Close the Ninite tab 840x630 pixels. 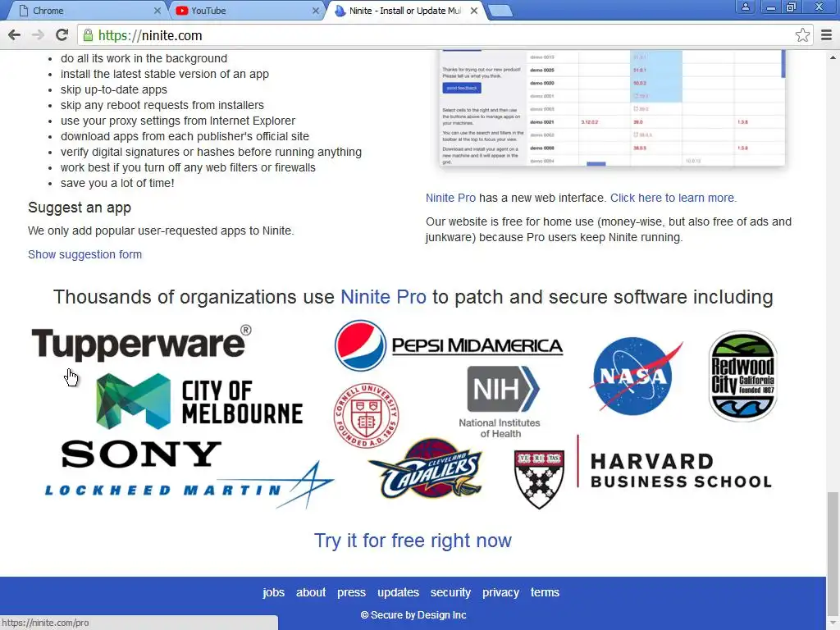(474, 11)
